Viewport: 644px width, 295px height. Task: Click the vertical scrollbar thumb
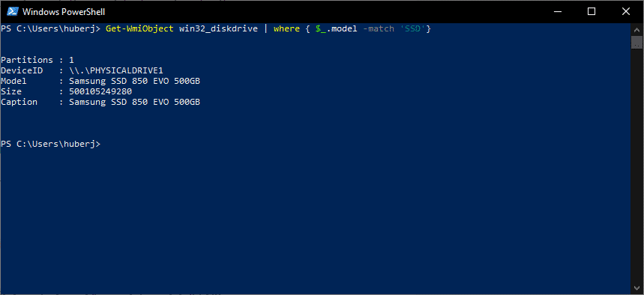637,42
